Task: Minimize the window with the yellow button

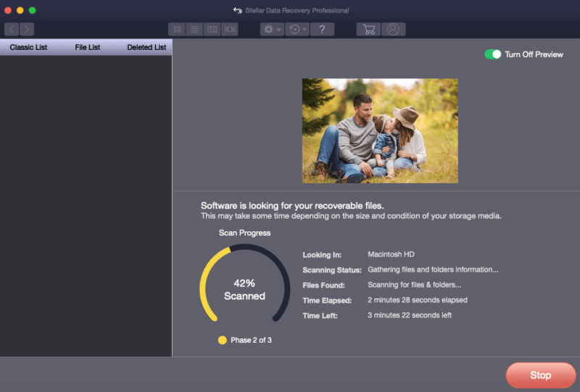Action: (20, 10)
